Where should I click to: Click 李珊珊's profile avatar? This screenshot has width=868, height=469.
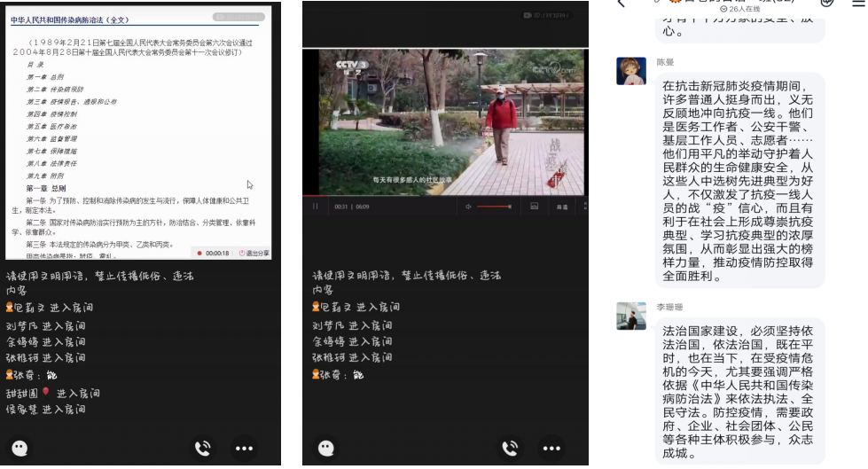631,317
